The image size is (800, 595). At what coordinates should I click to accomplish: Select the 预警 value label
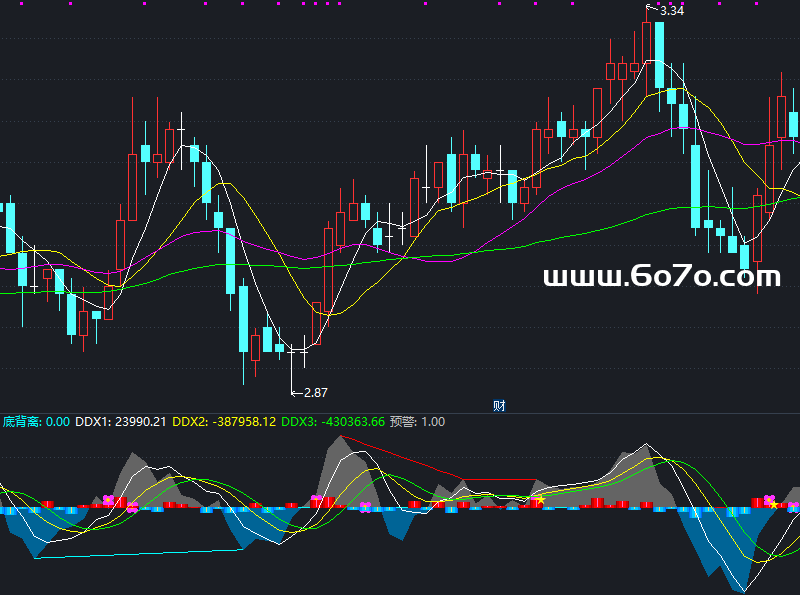point(417,422)
